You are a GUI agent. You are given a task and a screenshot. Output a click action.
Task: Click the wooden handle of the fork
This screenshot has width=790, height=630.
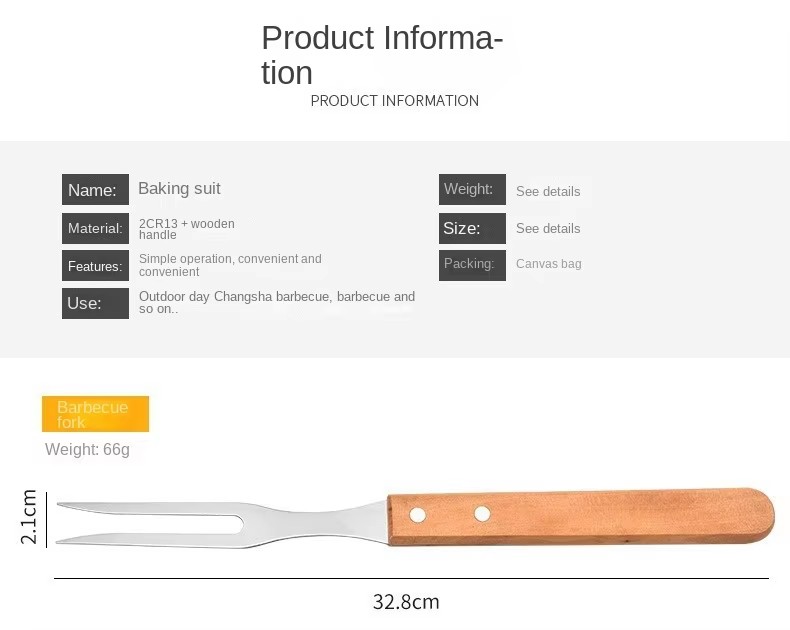point(580,517)
